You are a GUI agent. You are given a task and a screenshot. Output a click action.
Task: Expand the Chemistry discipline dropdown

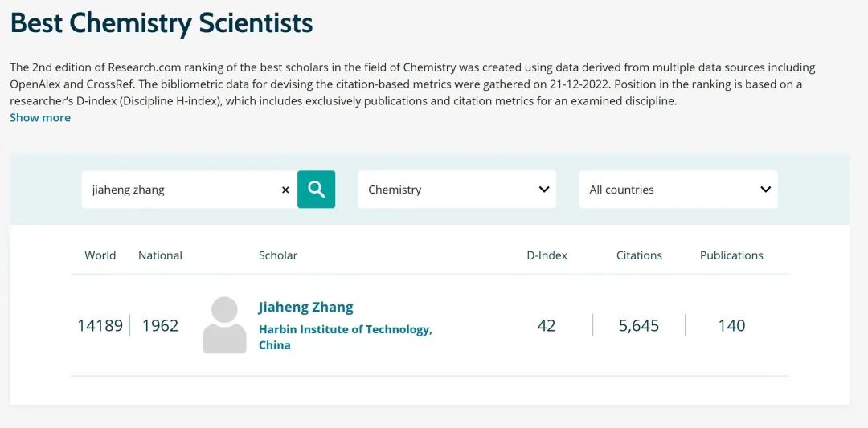[x=457, y=190]
